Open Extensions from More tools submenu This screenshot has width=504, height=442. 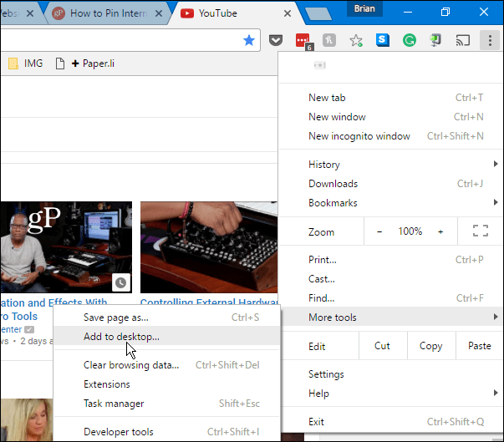pyautogui.click(x=166, y=384)
